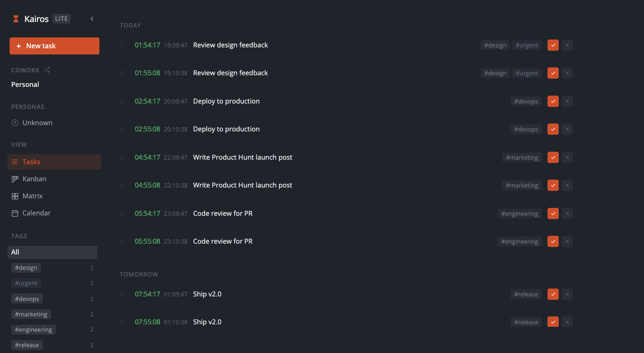The image size is (644, 353).
Task: Delete the 'Code review for PR' task
Action: tap(567, 213)
